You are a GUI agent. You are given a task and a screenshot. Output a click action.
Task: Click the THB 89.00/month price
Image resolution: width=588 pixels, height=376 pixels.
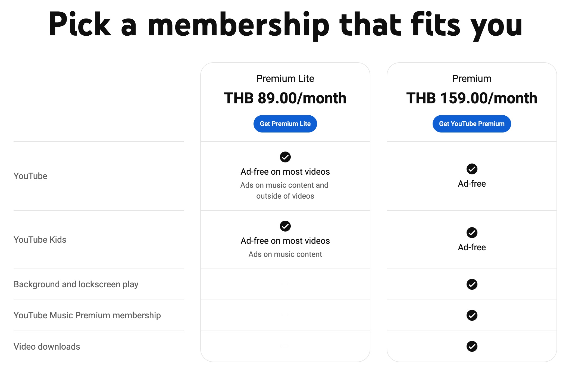click(285, 98)
